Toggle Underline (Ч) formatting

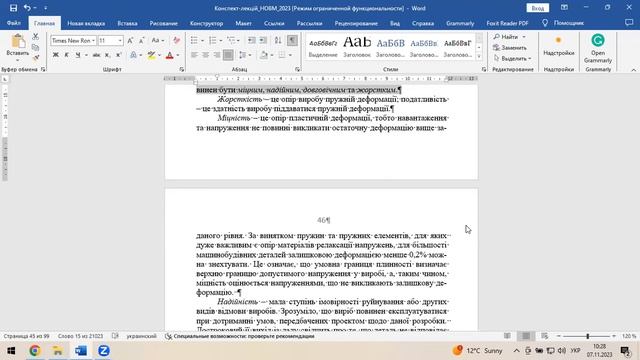[x=78, y=55]
